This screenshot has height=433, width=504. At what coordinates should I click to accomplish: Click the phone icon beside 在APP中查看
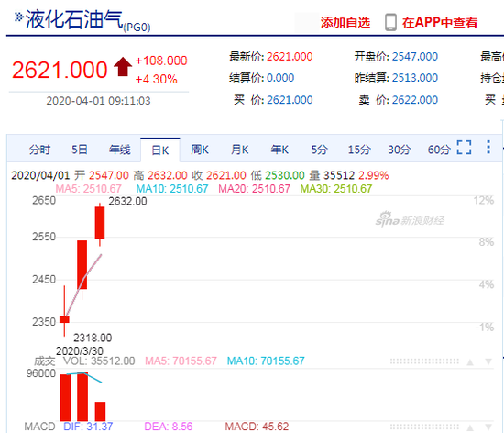(x=390, y=22)
